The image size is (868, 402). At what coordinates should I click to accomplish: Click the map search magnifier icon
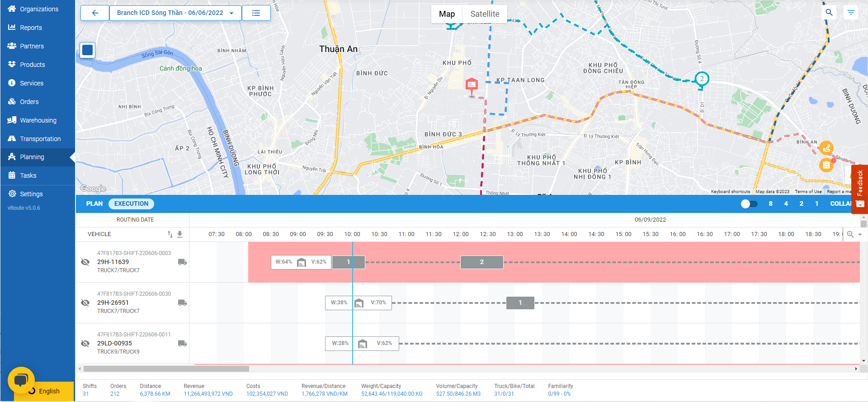pyautogui.click(x=829, y=13)
